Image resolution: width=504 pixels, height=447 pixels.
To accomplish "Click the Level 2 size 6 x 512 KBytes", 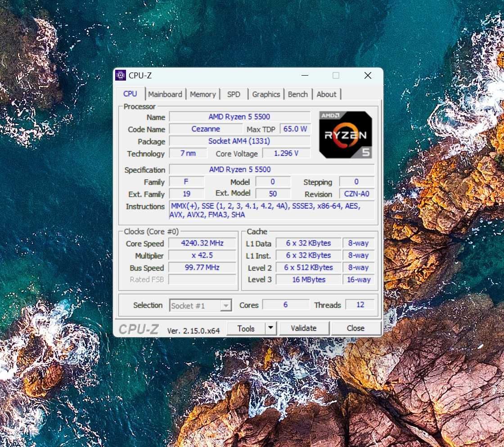I will click(309, 267).
